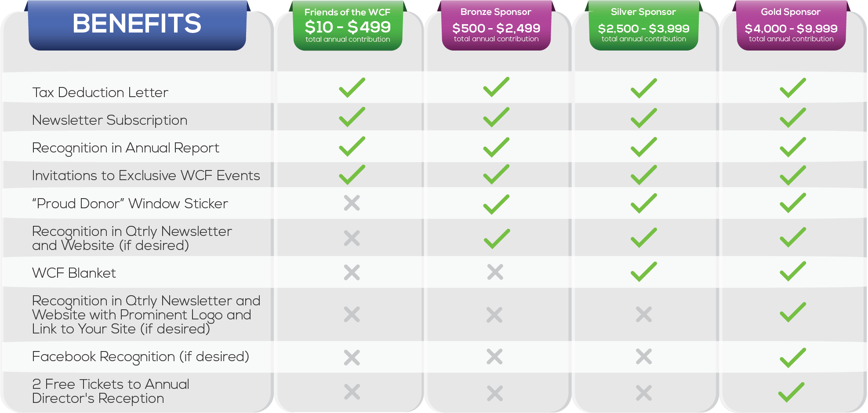This screenshot has width=868, height=413.
Task: Select the Gold Sponsor tier header
Action: [x=791, y=25]
